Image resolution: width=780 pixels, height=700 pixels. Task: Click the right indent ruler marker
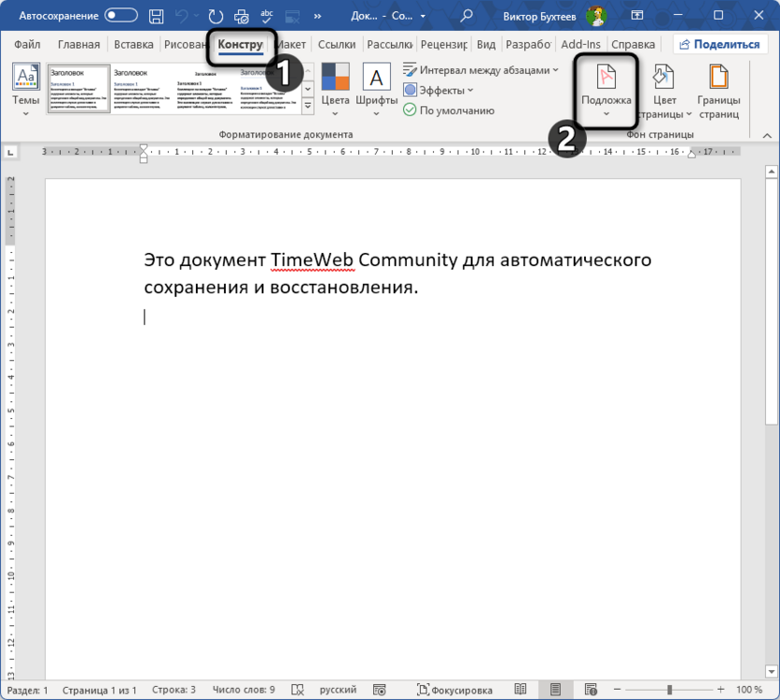pos(692,155)
